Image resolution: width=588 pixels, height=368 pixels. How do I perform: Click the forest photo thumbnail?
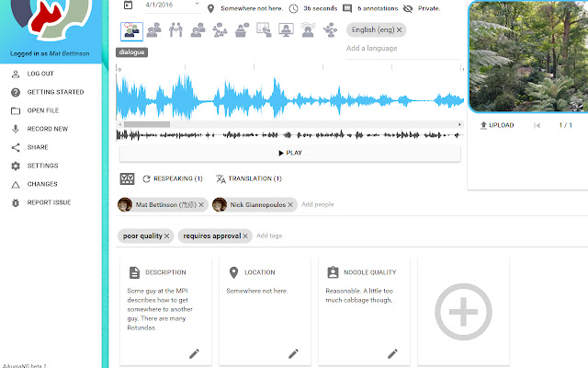click(528, 56)
